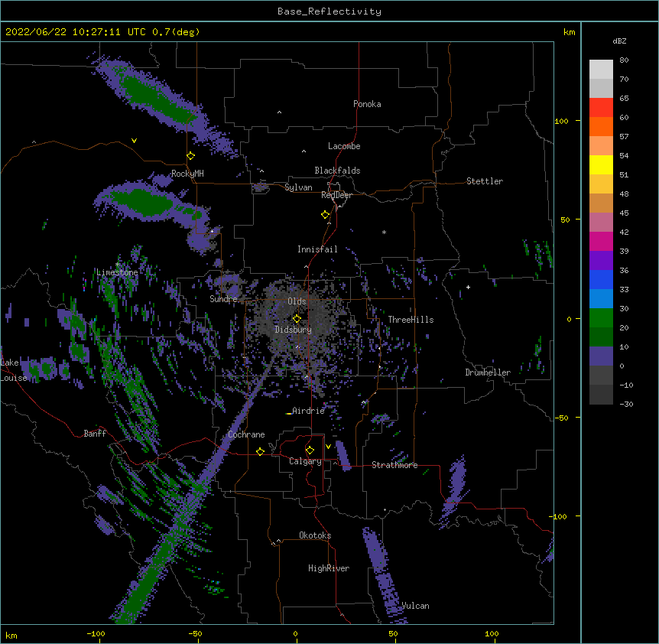Click the yellow V marker right of Calgary diamond
This screenshot has height=644, width=659.
pyautogui.click(x=328, y=447)
